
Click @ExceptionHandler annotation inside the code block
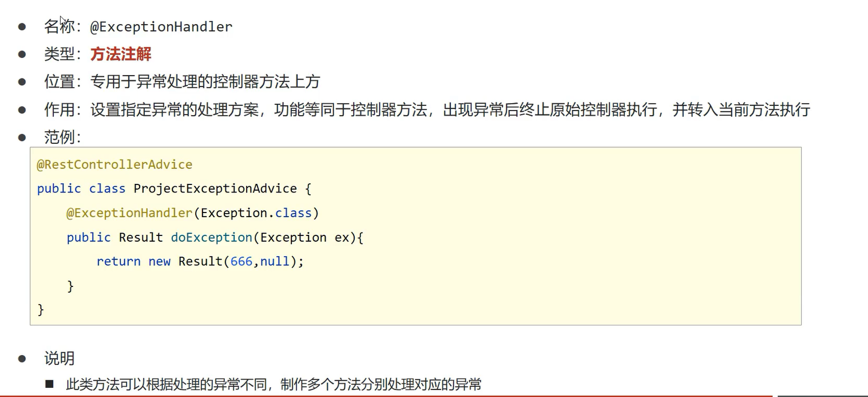(x=130, y=213)
